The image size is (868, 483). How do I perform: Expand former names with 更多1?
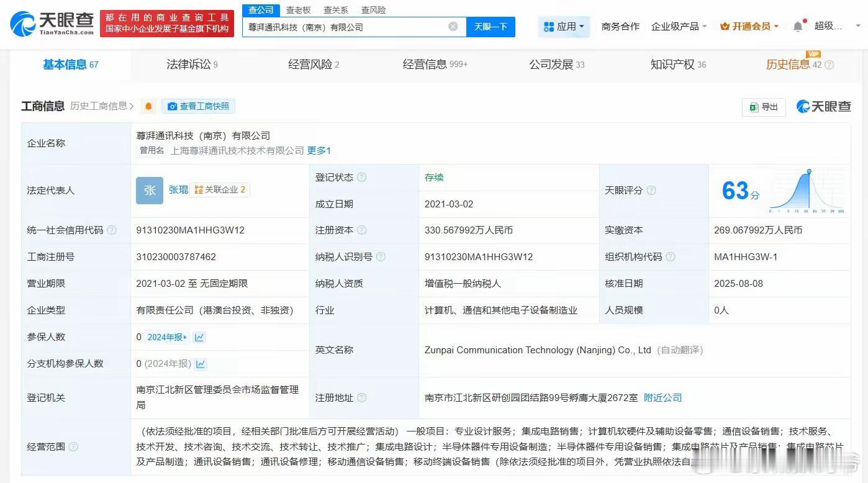pos(319,150)
